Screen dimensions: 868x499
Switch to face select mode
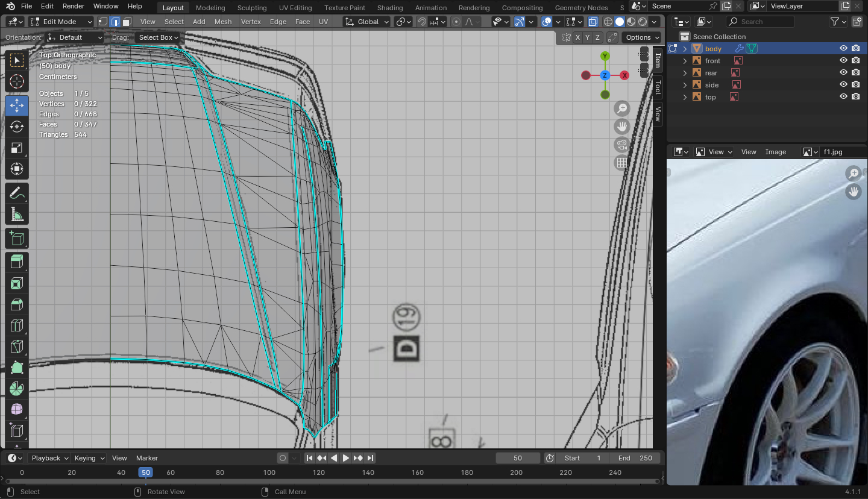pyautogui.click(x=127, y=22)
